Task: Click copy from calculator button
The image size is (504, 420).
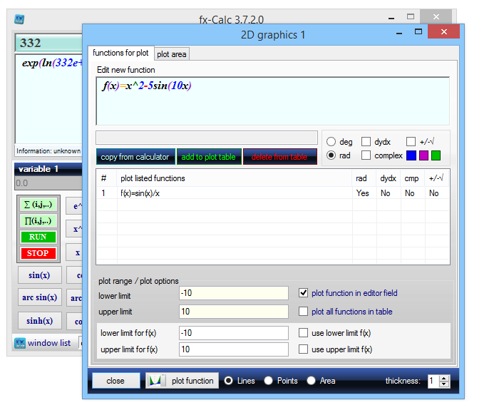Action: pyautogui.click(x=135, y=157)
